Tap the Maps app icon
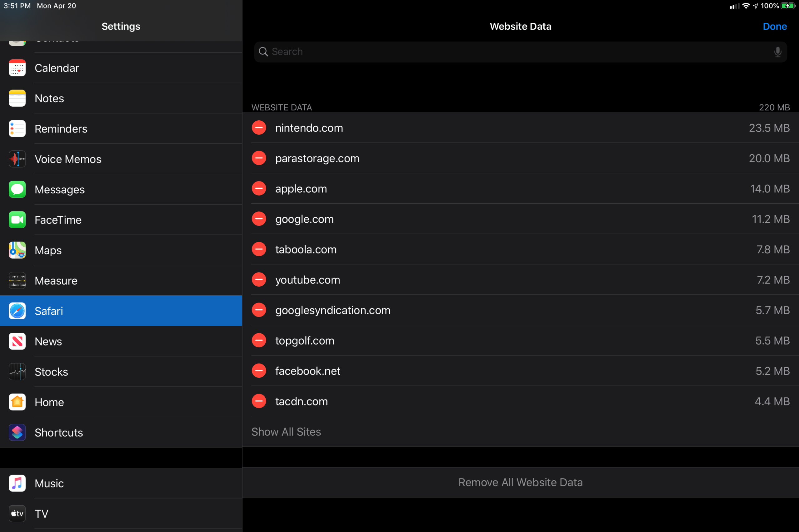 tap(16, 250)
